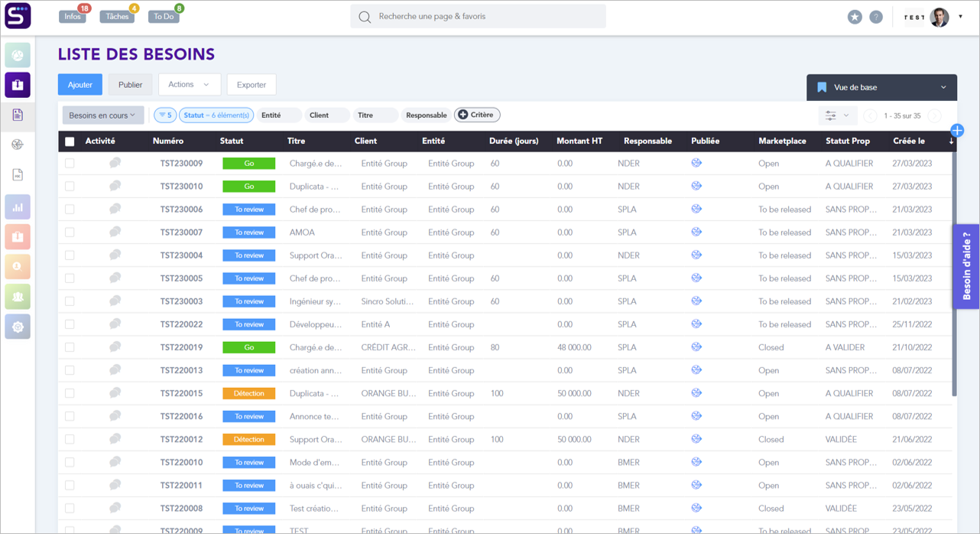Open the PDF document sidebar icon
Screen dimensions: 980x534
[18, 175]
